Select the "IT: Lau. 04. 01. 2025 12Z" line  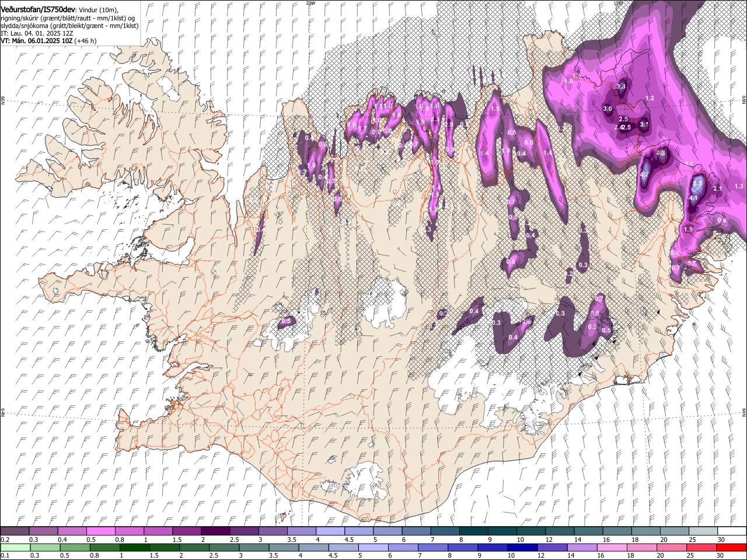37,33
